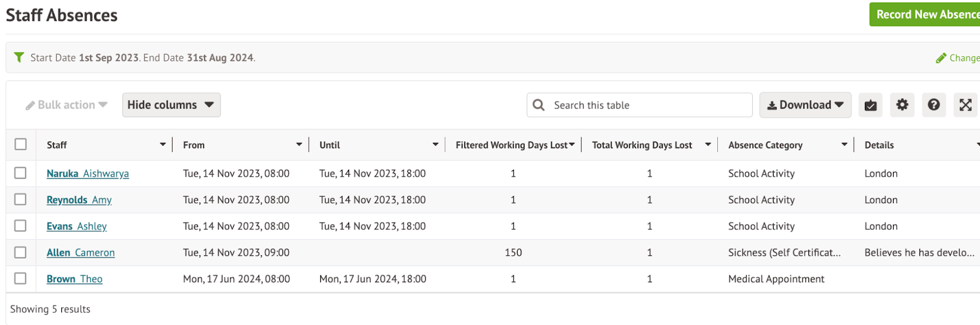Click the pencil icon beside Change
This screenshot has height=325, width=980.
pos(941,58)
